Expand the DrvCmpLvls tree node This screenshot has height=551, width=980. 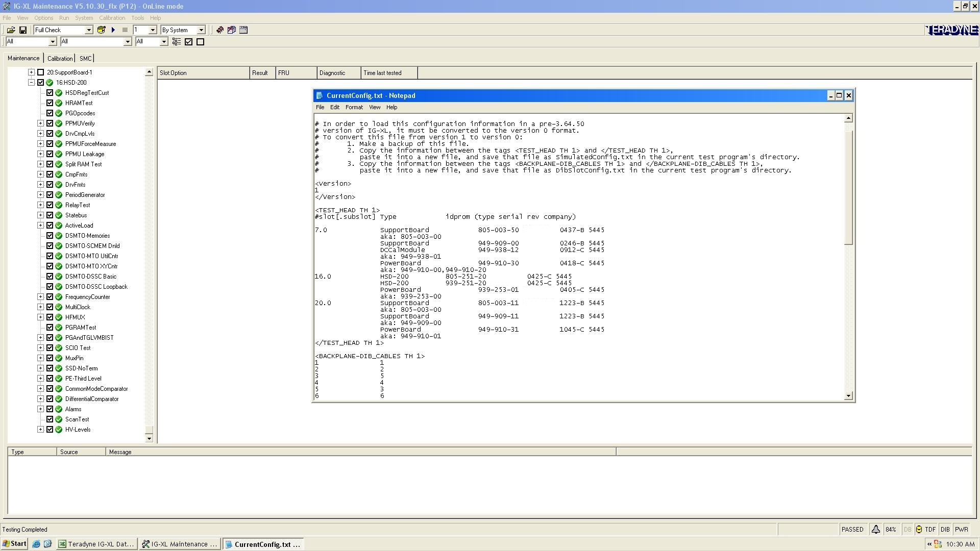pos(40,134)
